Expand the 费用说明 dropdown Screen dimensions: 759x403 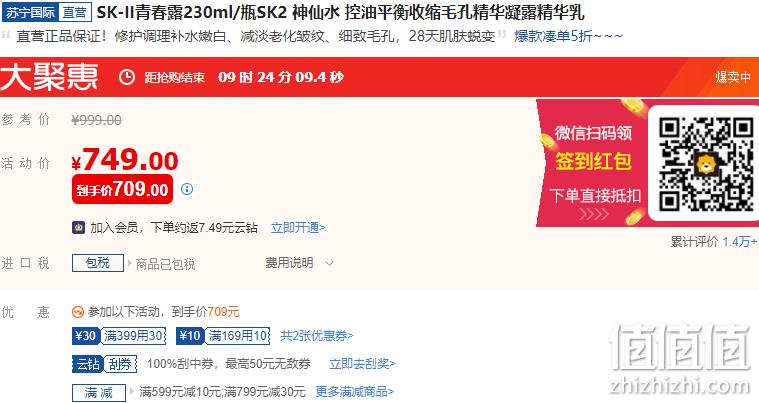point(299,263)
